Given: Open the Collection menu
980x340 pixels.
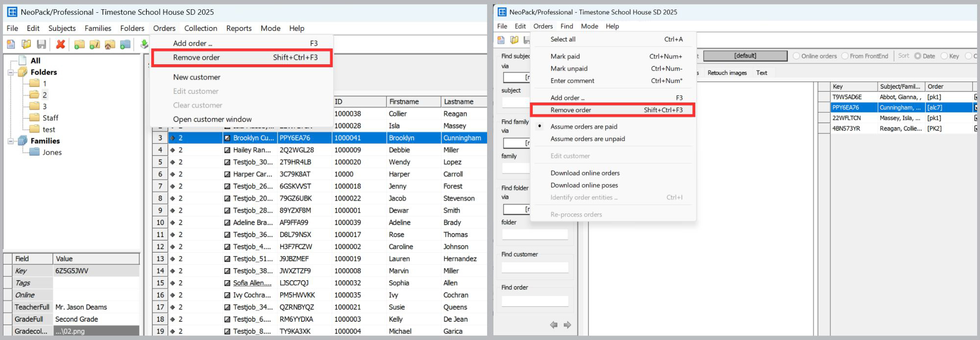Looking at the screenshot, I should point(200,28).
